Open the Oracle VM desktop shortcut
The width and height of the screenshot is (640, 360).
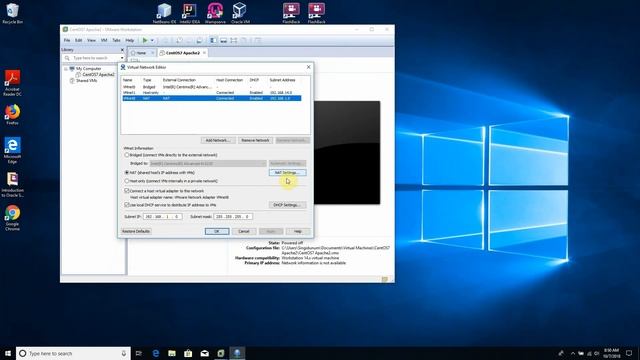click(x=240, y=13)
